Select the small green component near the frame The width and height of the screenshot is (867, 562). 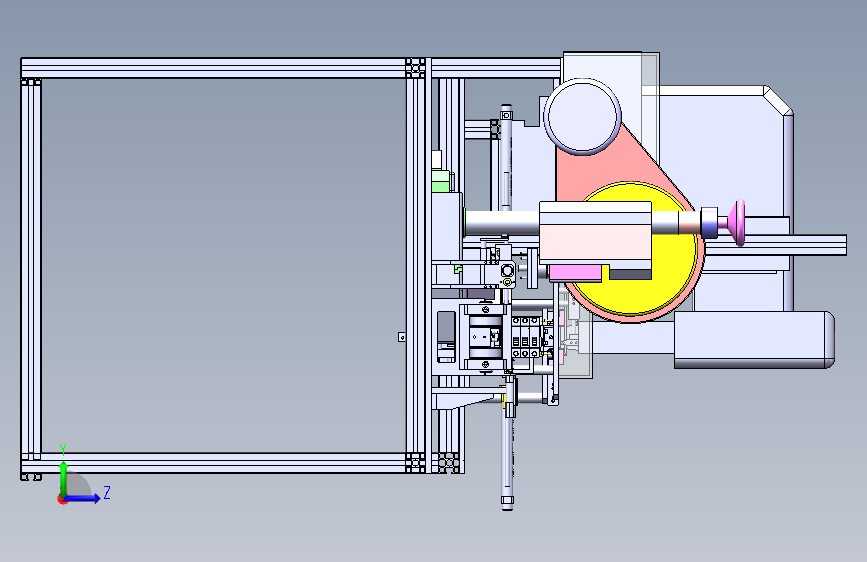(x=441, y=181)
